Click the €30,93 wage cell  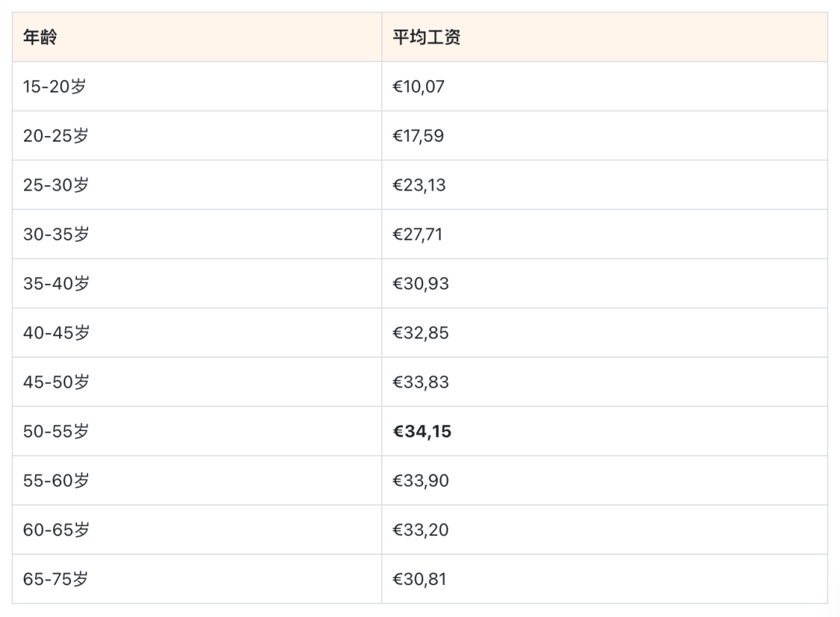pyautogui.click(x=421, y=283)
